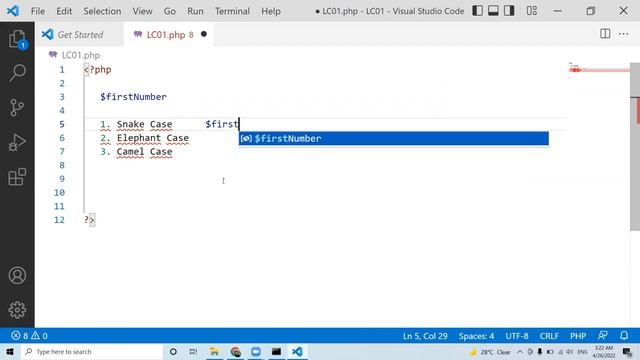Click the minimap preview
This screenshot has width=640, height=360.
[599, 70]
